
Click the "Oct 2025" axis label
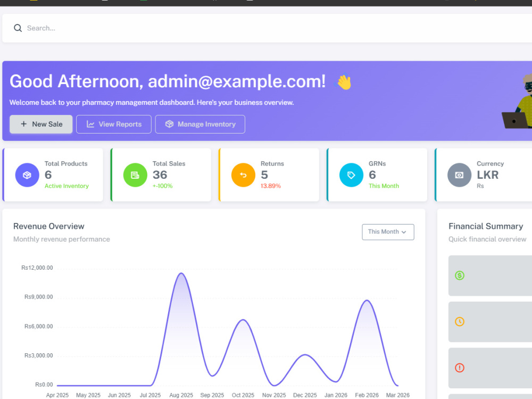(x=243, y=395)
